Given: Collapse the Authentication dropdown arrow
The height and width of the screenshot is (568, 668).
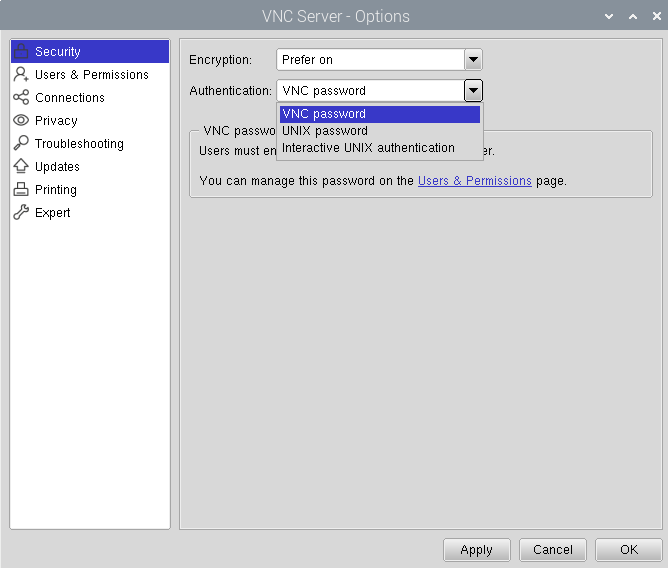Looking at the screenshot, I should pyautogui.click(x=473, y=90).
